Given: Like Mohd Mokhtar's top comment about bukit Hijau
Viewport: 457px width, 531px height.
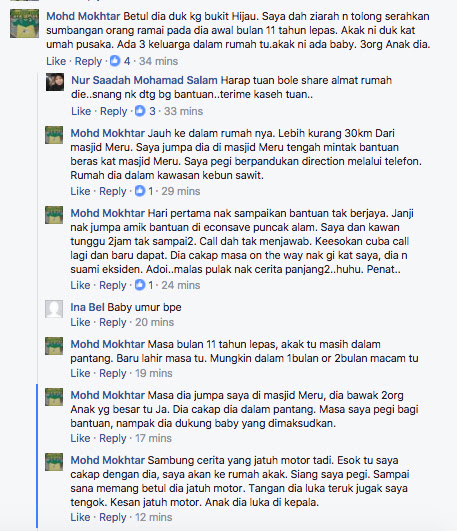Looking at the screenshot, I should [x=56, y=61].
